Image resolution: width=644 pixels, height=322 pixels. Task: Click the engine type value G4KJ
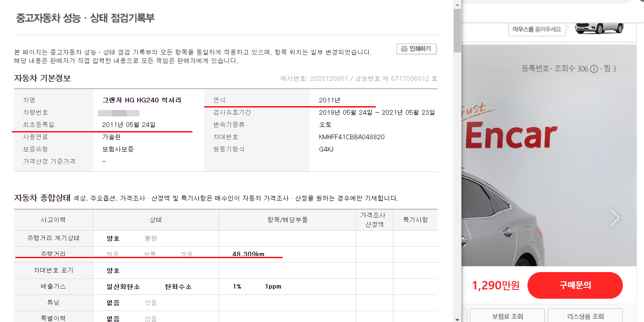coord(327,149)
